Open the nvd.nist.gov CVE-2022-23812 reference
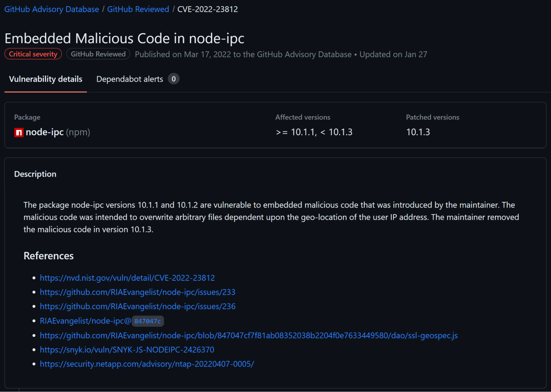The width and height of the screenshot is (551, 392). tap(127, 278)
